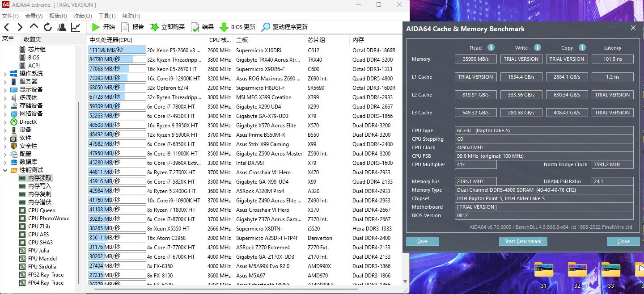The height and width of the screenshot is (294, 644).
Task: Select FPU Mandel benchmark in tree
Action: [x=42, y=258]
